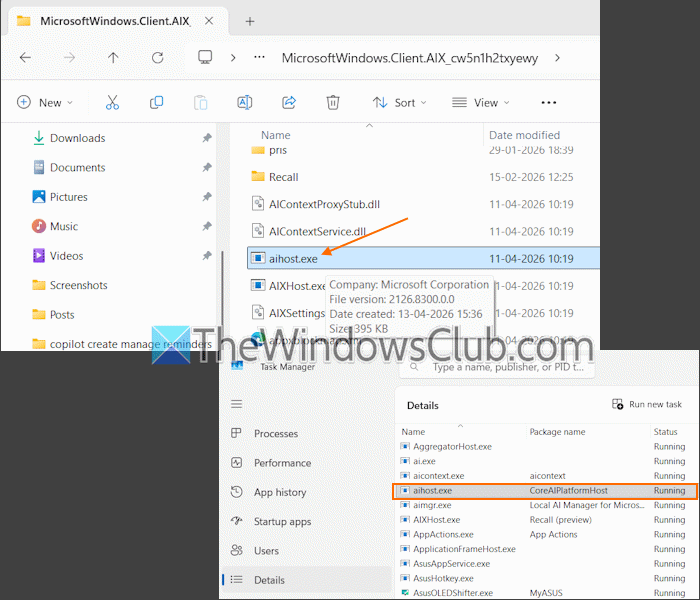The width and height of the screenshot is (700, 600).
Task: Expand the chevron after the monitor icon
Action: 233,58
